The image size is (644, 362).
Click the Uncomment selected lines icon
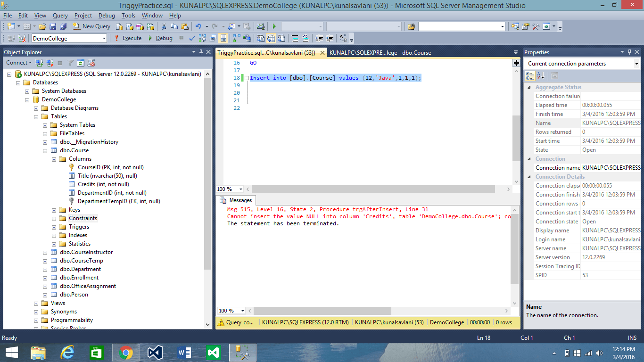305,38
